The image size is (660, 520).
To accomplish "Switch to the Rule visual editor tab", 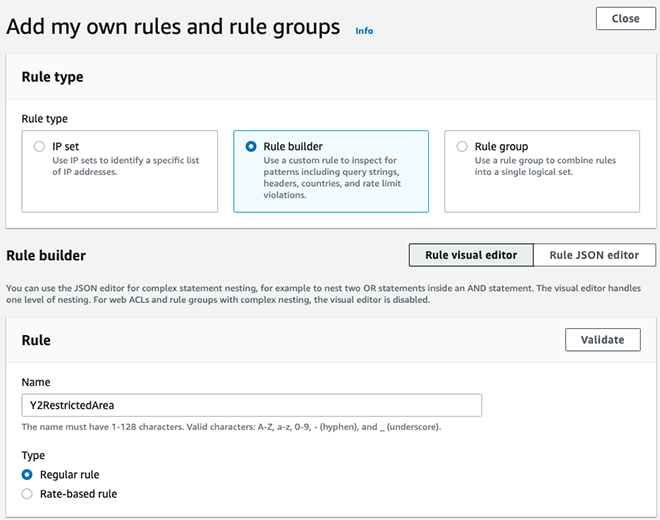I will 471,255.
